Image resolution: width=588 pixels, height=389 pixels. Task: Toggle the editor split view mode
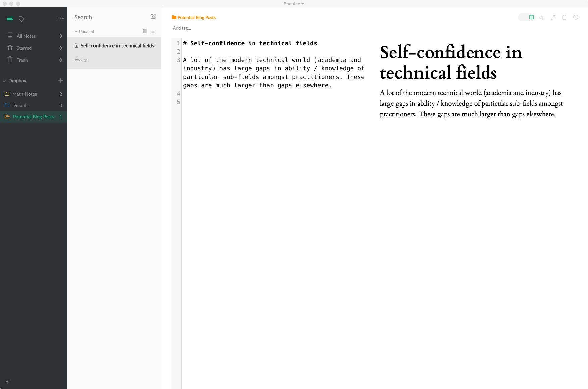click(531, 17)
